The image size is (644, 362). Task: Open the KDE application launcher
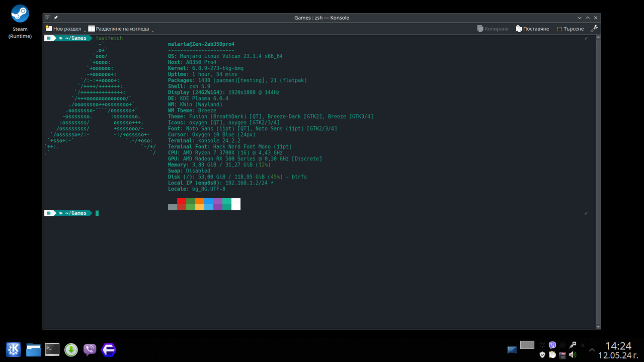coord(14,349)
